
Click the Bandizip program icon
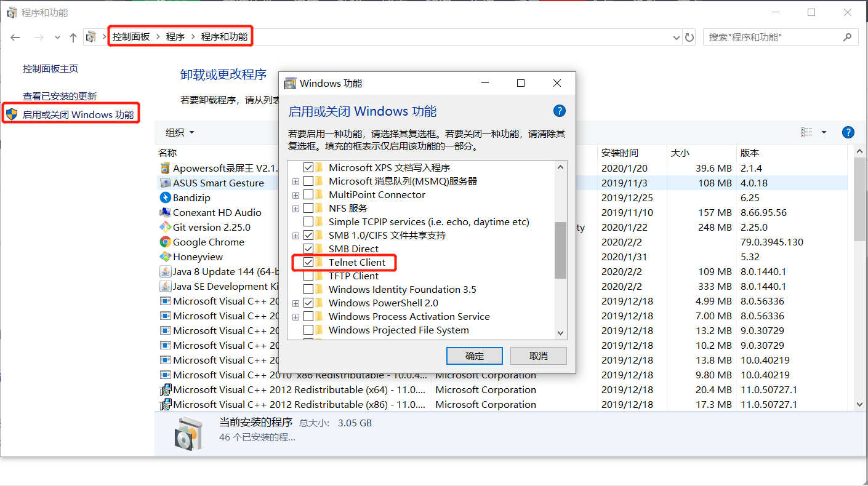point(165,197)
